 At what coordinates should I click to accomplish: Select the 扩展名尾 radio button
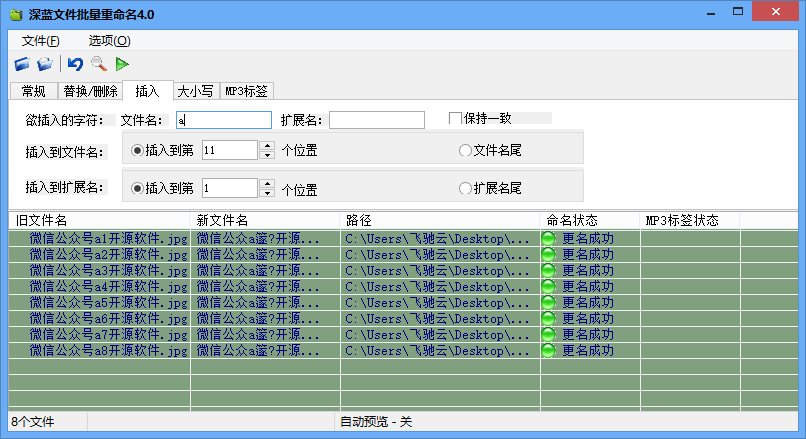tap(465, 189)
